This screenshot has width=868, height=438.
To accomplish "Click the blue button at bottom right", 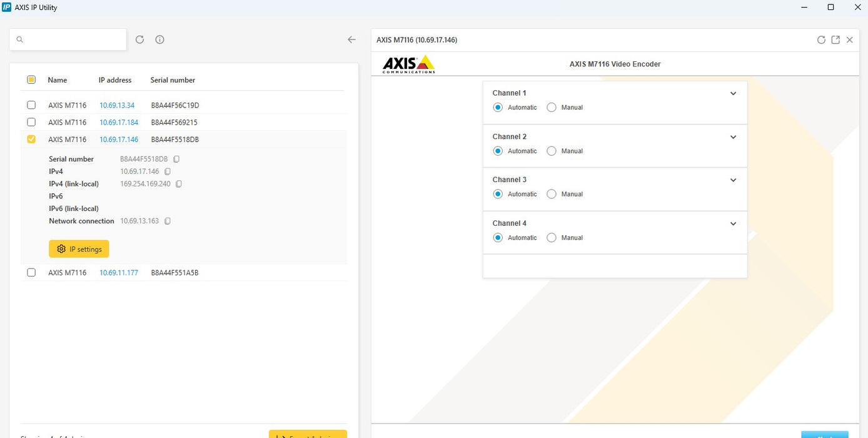I will (825, 434).
